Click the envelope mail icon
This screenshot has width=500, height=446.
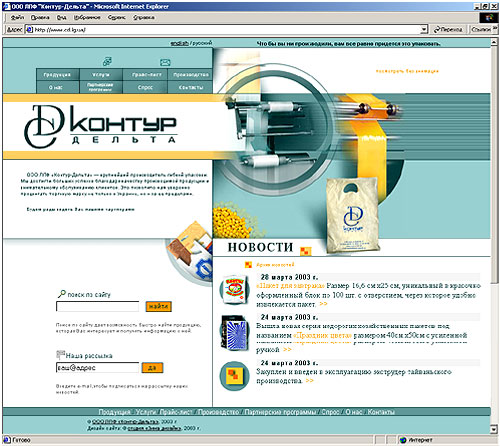click(165, 62)
